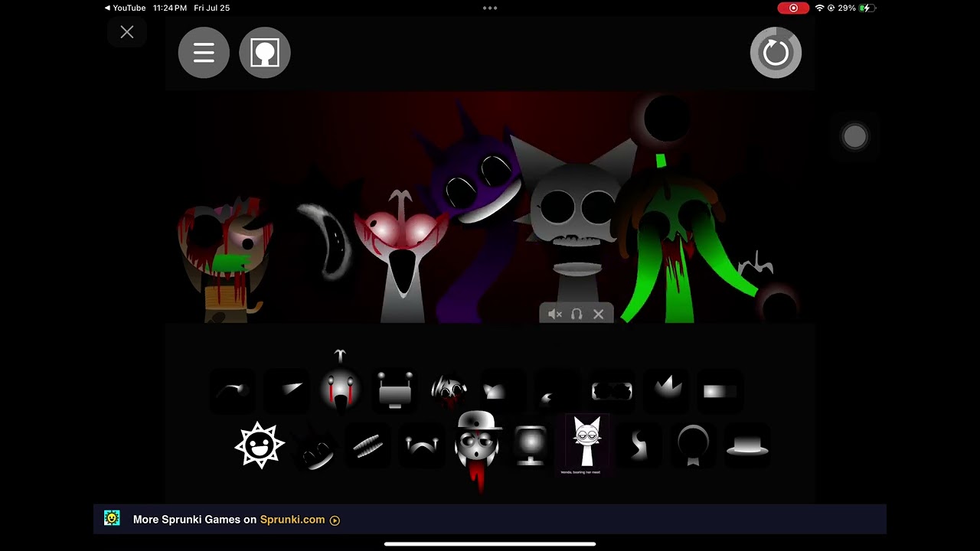Choose the hat-wearing face dripping blood icon
Viewport: 980px width, 551px height.
[x=477, y=450]
